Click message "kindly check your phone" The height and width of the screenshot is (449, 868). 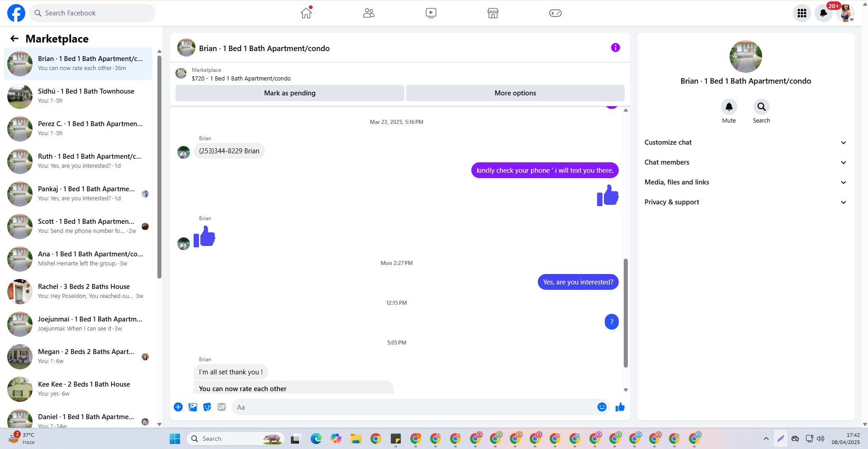click(545, 170)
